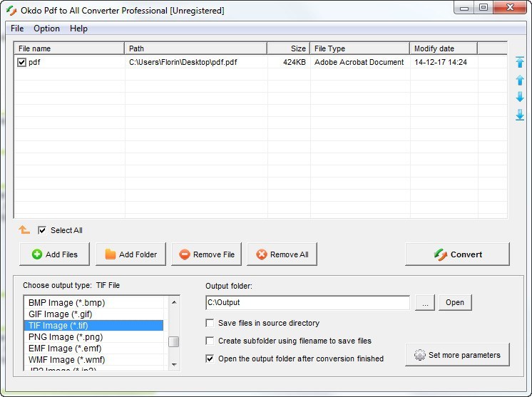This screenshot has height=397, width=532.
Task: Select BMP Image (*.bmp) output type
Action: click(93, 302)
